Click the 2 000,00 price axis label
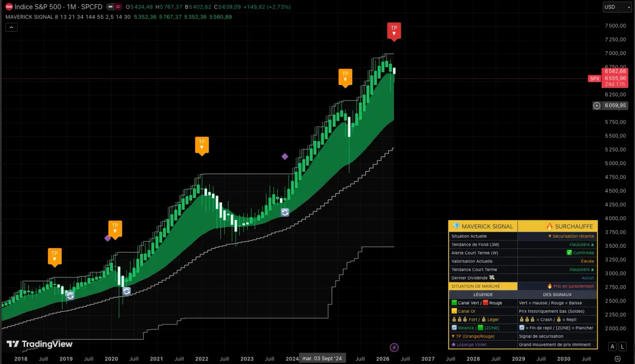This screenshot has width=635, height=364. pyautogui.click(x=616, y=328)
